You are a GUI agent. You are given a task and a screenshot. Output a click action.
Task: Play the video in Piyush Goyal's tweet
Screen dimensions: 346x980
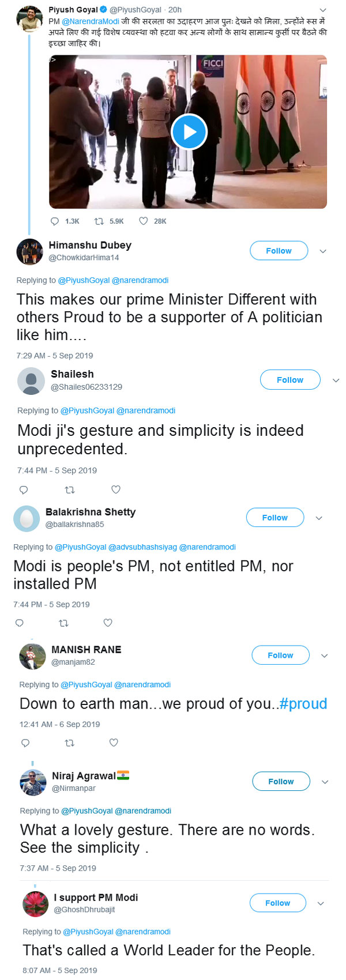(x=189, y=132)
